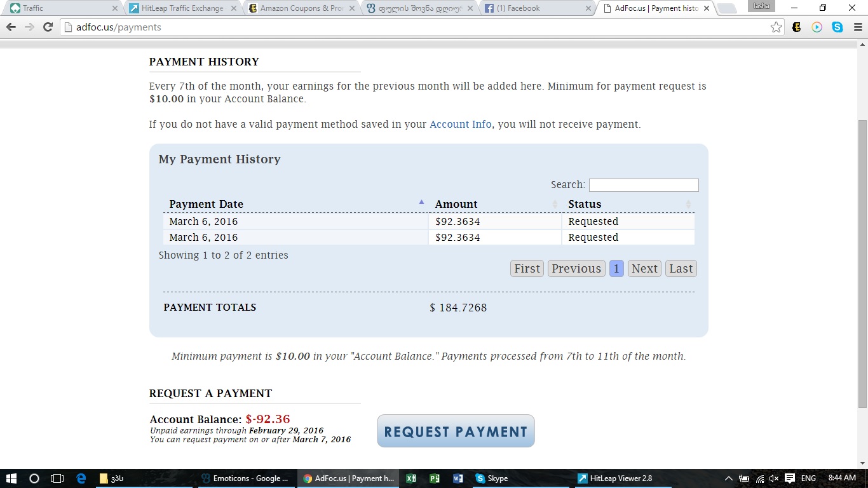Open the clock showing 8:44 AM
The image size is (868, 488).
pos(842,478)
